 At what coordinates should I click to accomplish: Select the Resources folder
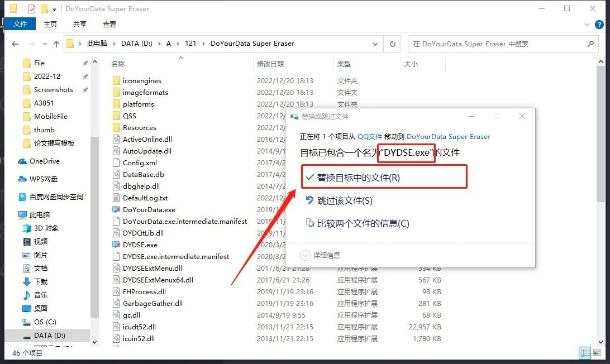tap(139, 127)
